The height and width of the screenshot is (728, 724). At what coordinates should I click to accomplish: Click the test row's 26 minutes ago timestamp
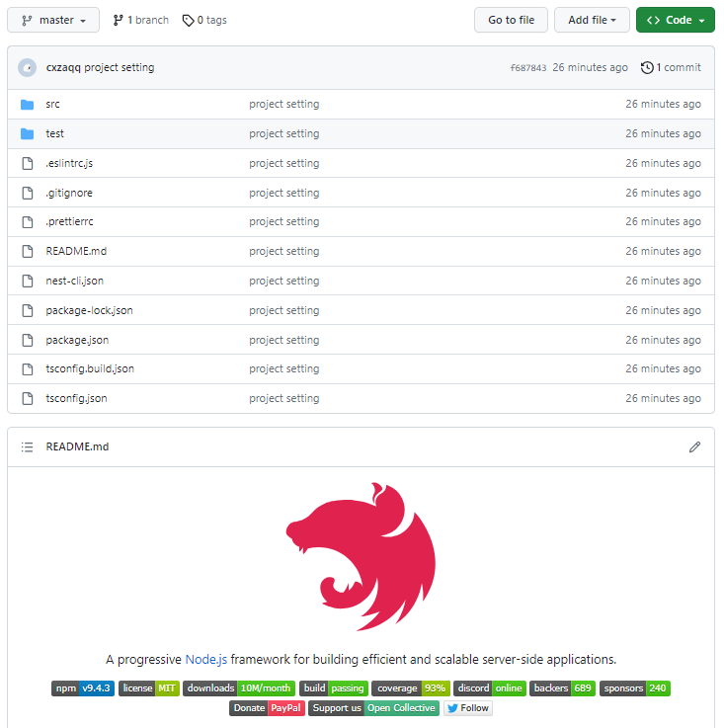663,133
